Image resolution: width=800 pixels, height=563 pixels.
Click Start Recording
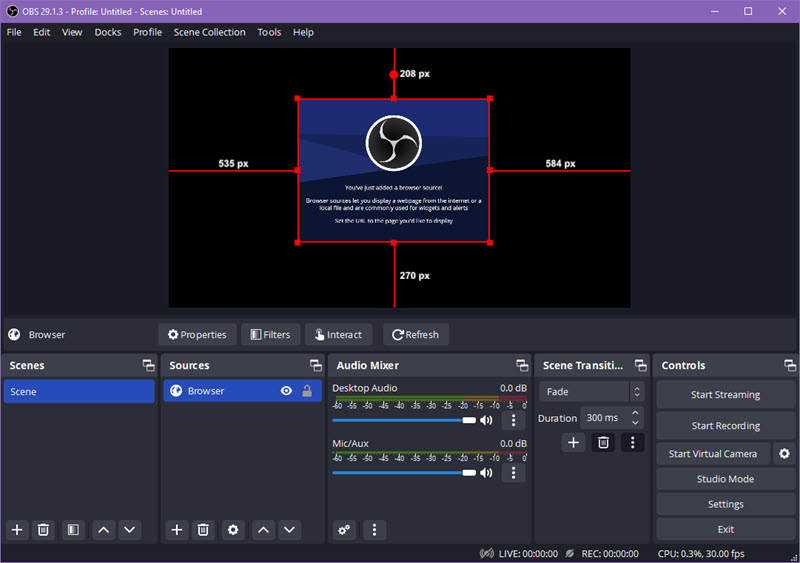(x=725, y=426)
